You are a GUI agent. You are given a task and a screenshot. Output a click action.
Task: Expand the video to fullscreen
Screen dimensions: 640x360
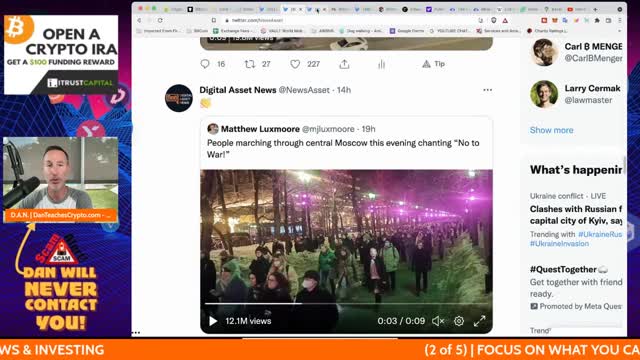pyautogui.click(x=479, y=321)
